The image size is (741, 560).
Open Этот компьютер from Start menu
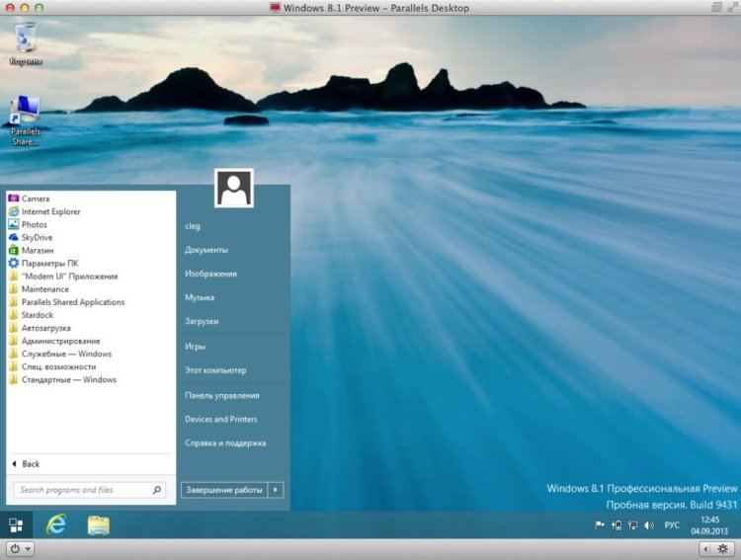click(x=215, y=370)
